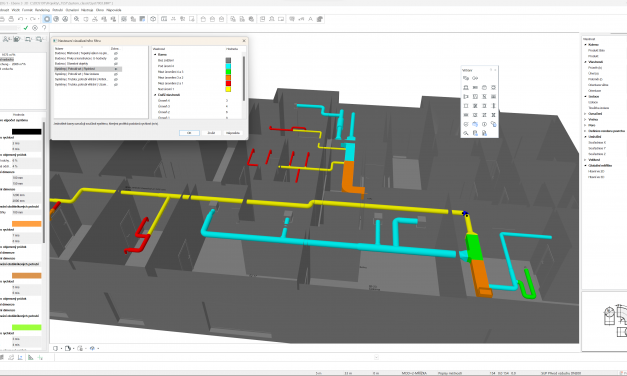Click the green color swatch in dialog
The image size is (627, 376).
point(228,72)
